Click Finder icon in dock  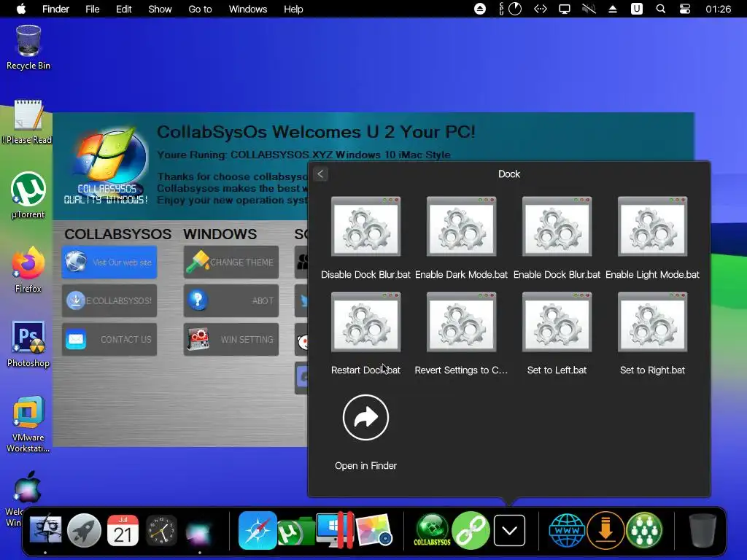[x=45, y=530]
